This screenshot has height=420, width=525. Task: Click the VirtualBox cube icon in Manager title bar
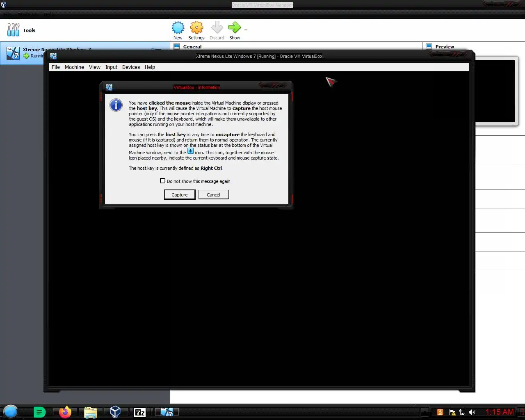pyautogui.click(x=4, y=5)
